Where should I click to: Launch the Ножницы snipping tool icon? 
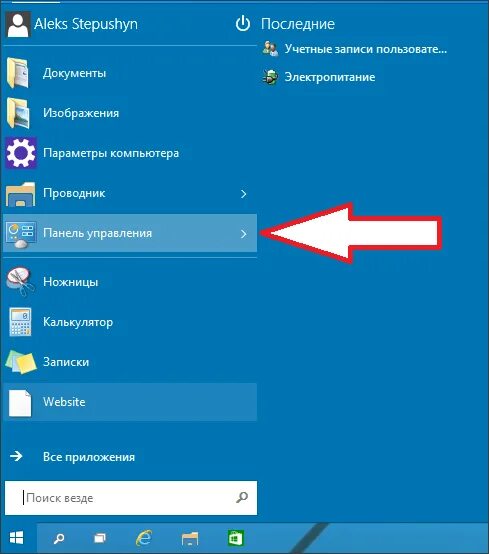(20, 282)
